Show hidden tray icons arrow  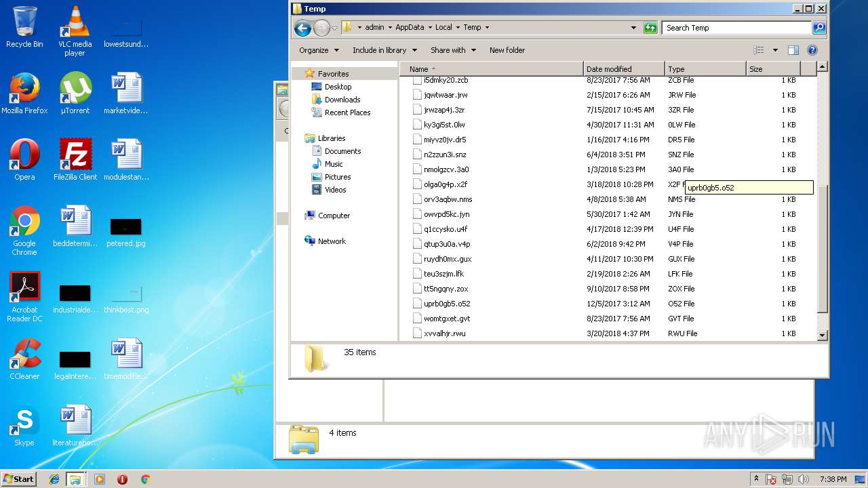[756, 479]
